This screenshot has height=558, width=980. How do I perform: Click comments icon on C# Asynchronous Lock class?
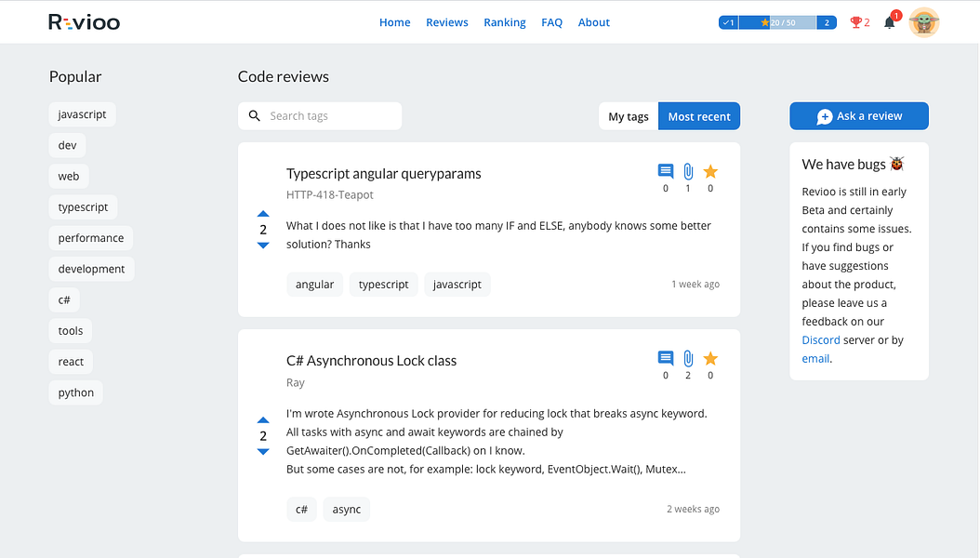tap(666, 359)
